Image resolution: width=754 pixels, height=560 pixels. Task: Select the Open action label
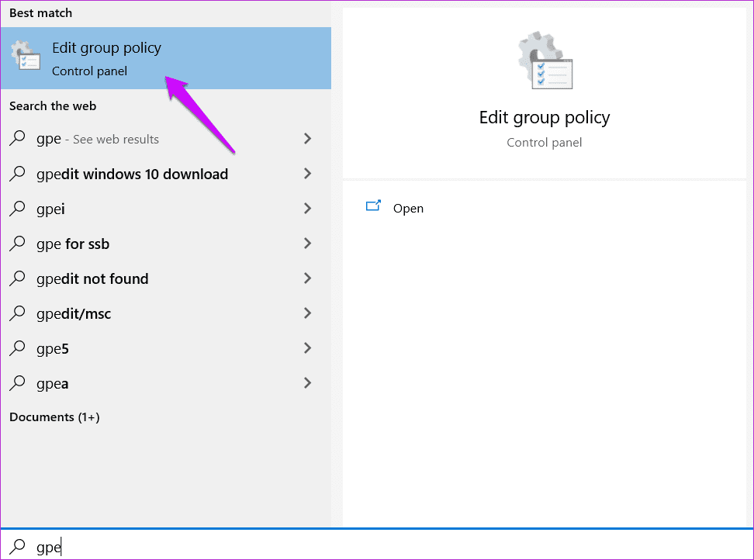408,208
